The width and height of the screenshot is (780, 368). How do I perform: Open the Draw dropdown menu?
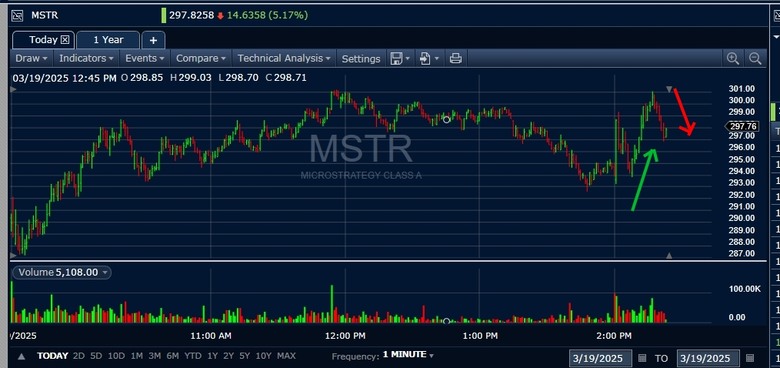pos(31,58)
